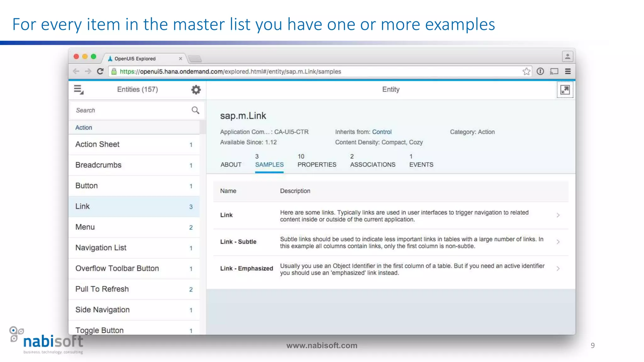Image resolution: width=644 pixels, height=362 pixels.
Task: Click Available Since: 1.12 text
Action: 248,142
